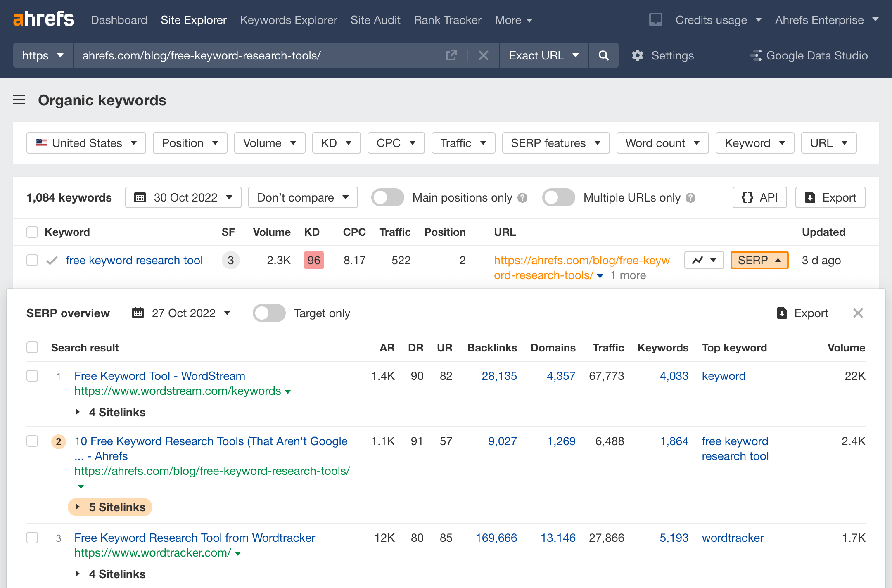Viewport: 892px width, 588px height.
Task: Click help icon next to Main positions only
Action: (x=522, y=198)
